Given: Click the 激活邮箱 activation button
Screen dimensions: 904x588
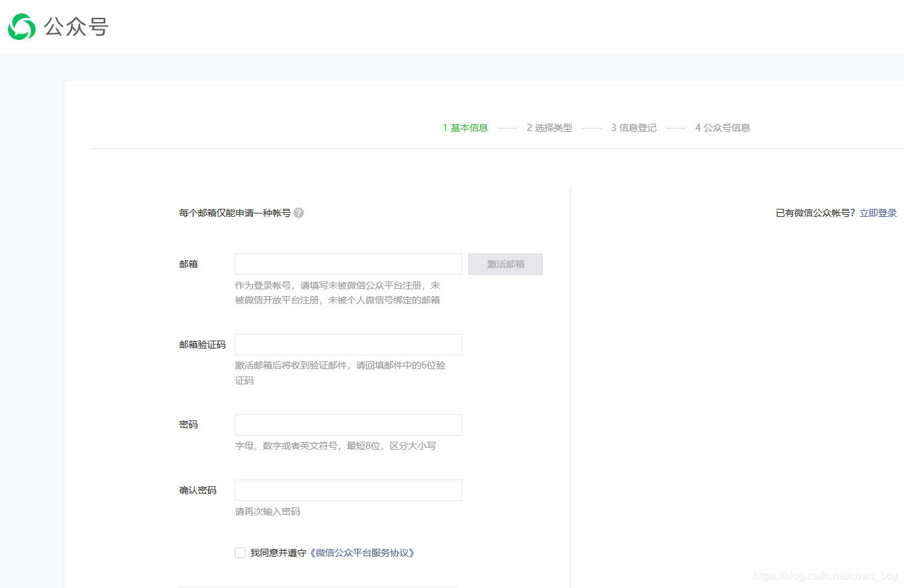Looking at the screenshot, I should click(x=505, y=263).
